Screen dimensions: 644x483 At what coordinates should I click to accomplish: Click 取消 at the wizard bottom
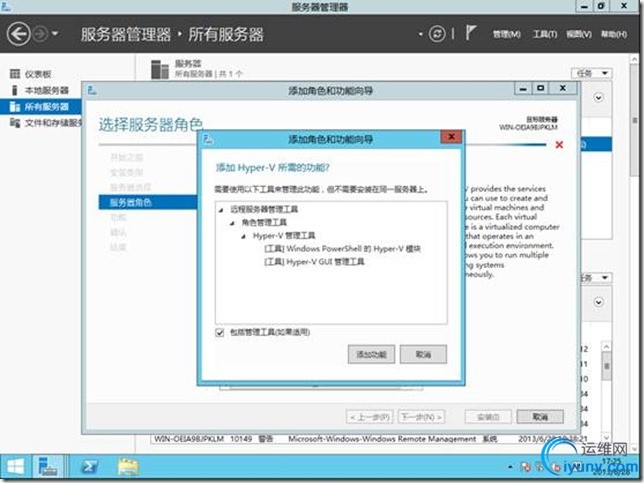tap(540, 417)
